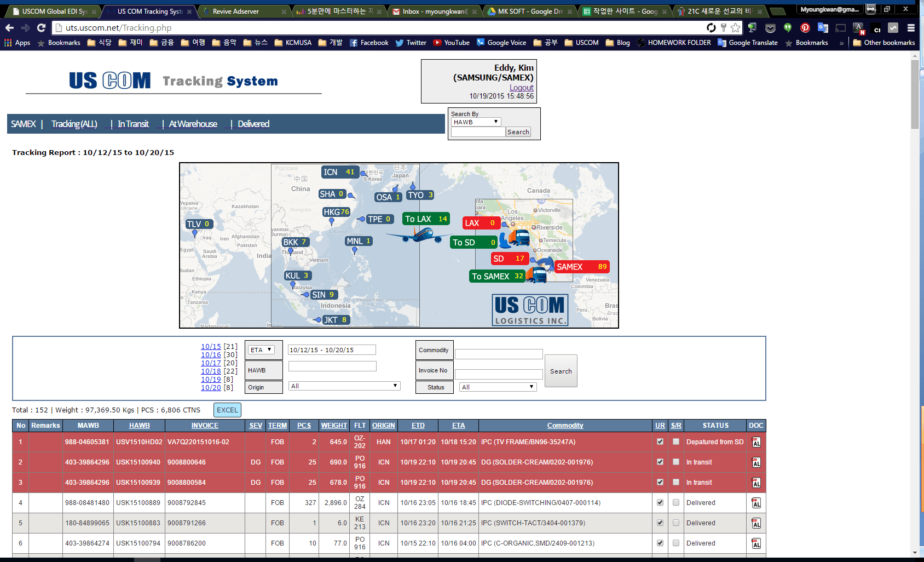
Task: Click the green To LAX 14 map label
Action: [426, 219]
